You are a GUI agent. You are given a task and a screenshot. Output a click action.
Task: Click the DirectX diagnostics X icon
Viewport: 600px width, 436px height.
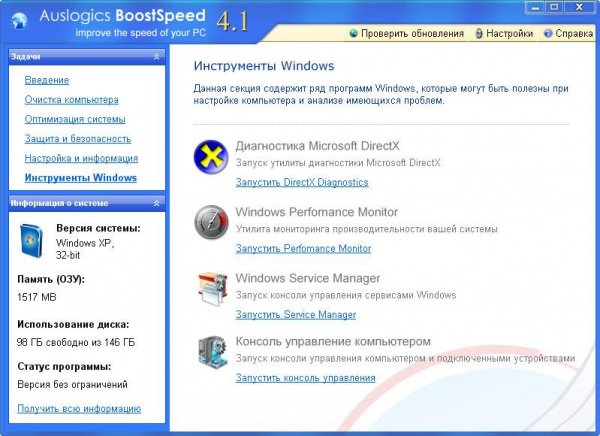tap(211, 157)
